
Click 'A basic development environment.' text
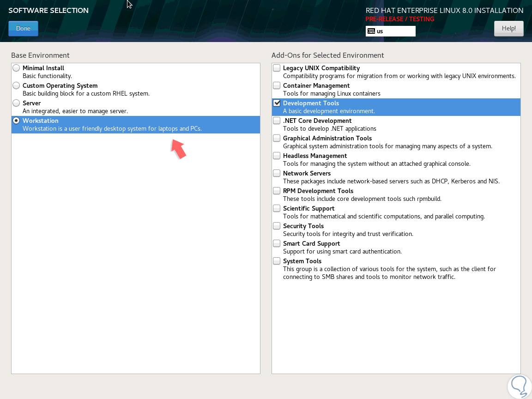coord(329,111)
